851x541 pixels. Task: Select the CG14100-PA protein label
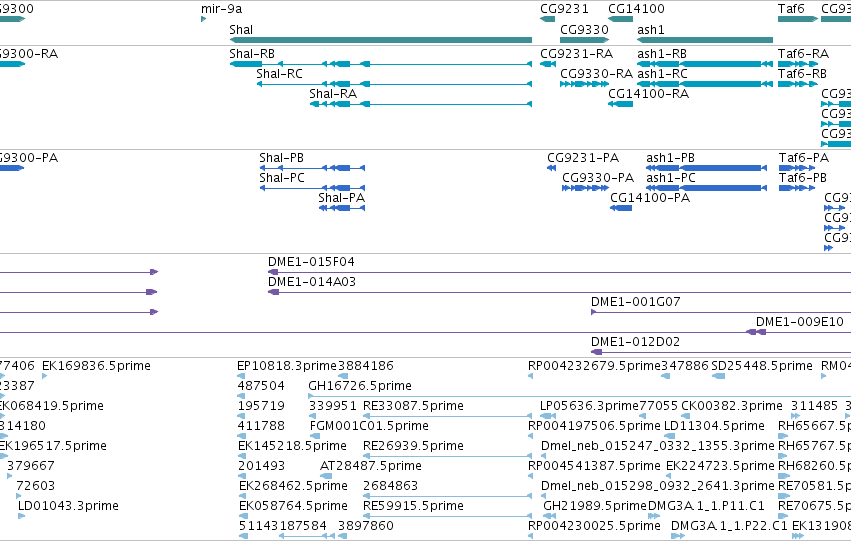point(650,198)
